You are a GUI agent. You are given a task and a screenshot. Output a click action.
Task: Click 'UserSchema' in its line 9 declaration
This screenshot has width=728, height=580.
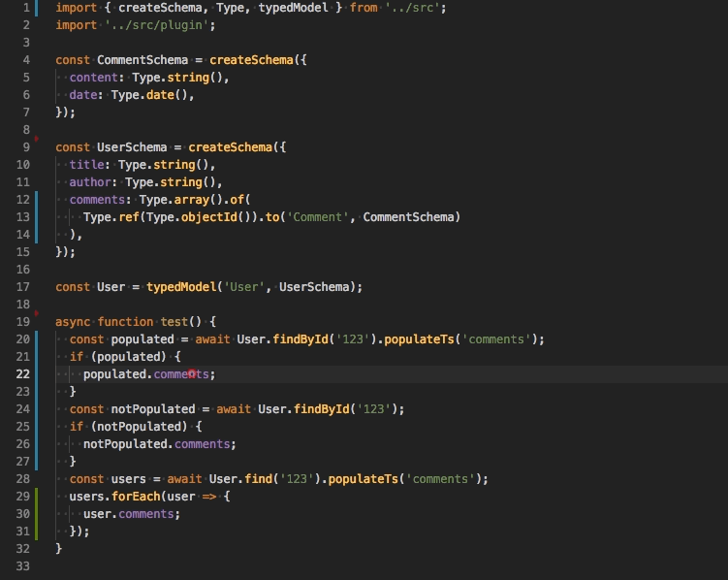tap(132, 147)
